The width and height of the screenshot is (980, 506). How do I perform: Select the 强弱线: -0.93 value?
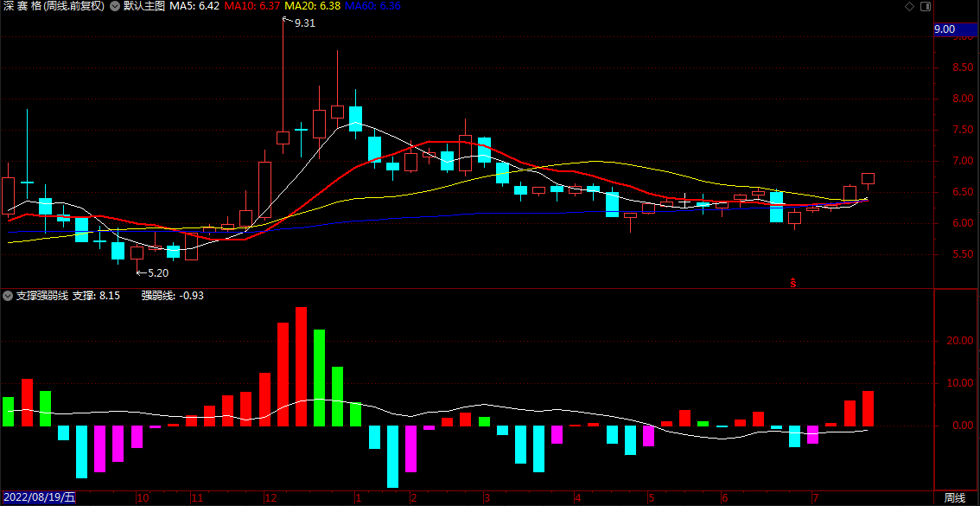[173, 295]
